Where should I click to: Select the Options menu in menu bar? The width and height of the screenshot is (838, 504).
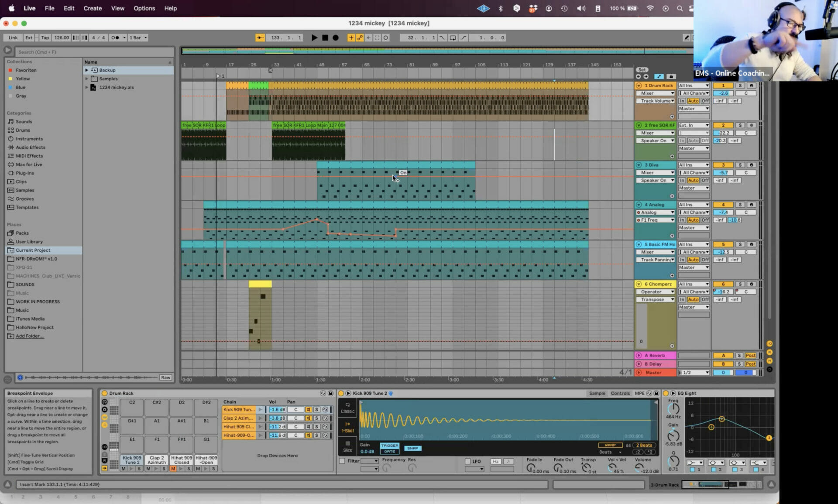[x=144, y=8]
